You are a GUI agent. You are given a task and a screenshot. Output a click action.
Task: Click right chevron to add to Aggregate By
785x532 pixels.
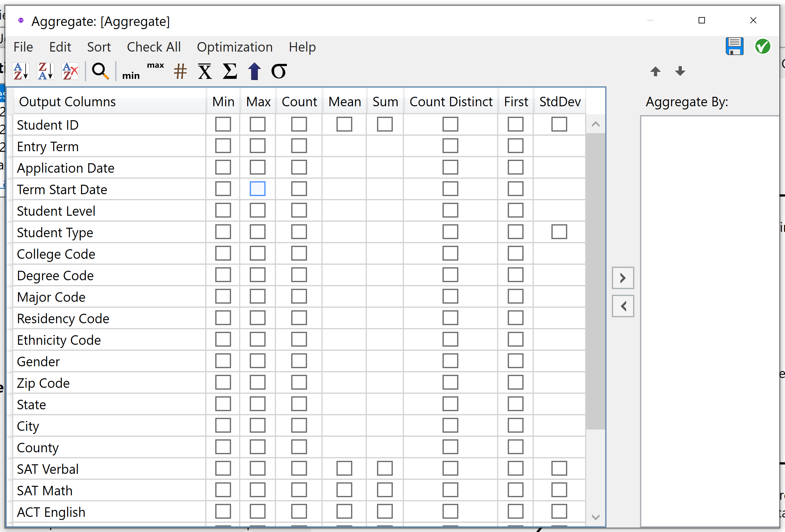click(x=623, y=278)
